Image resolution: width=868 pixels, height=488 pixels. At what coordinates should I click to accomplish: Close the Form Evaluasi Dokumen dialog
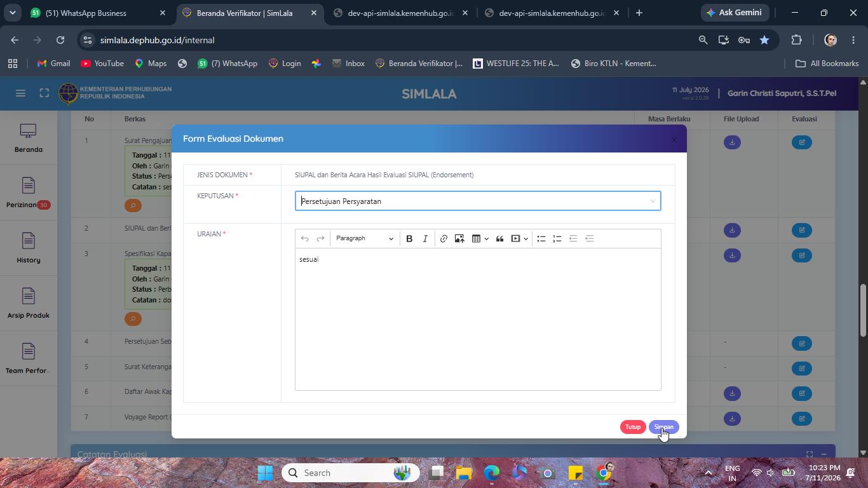point(674,139)
